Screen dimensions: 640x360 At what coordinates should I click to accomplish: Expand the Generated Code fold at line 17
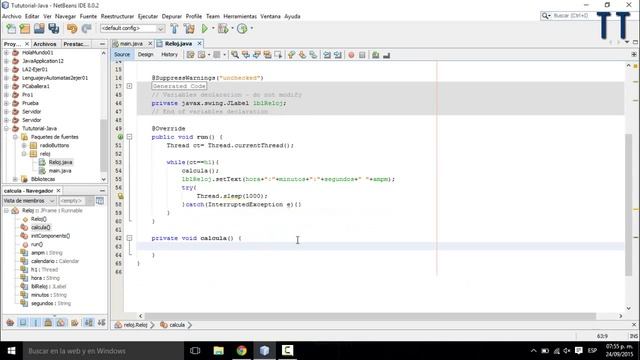tap(129, 86)
